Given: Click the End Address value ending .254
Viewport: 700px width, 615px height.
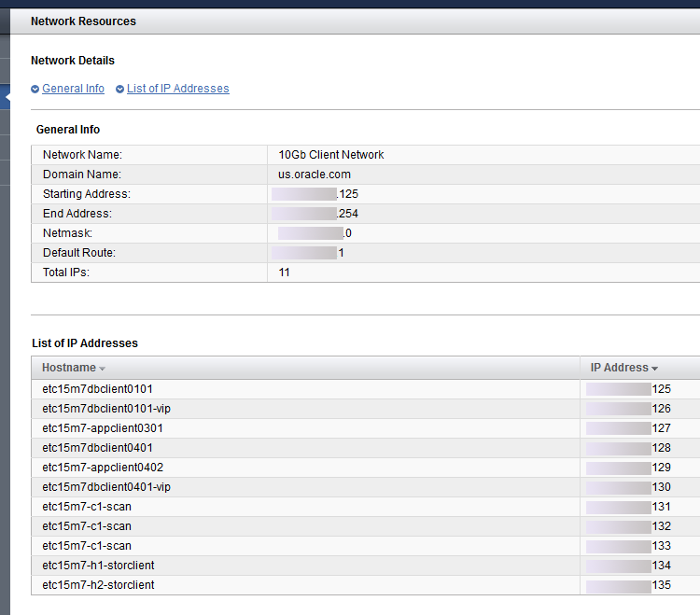Looking at the screenshot, I should [x=315, y=214].
